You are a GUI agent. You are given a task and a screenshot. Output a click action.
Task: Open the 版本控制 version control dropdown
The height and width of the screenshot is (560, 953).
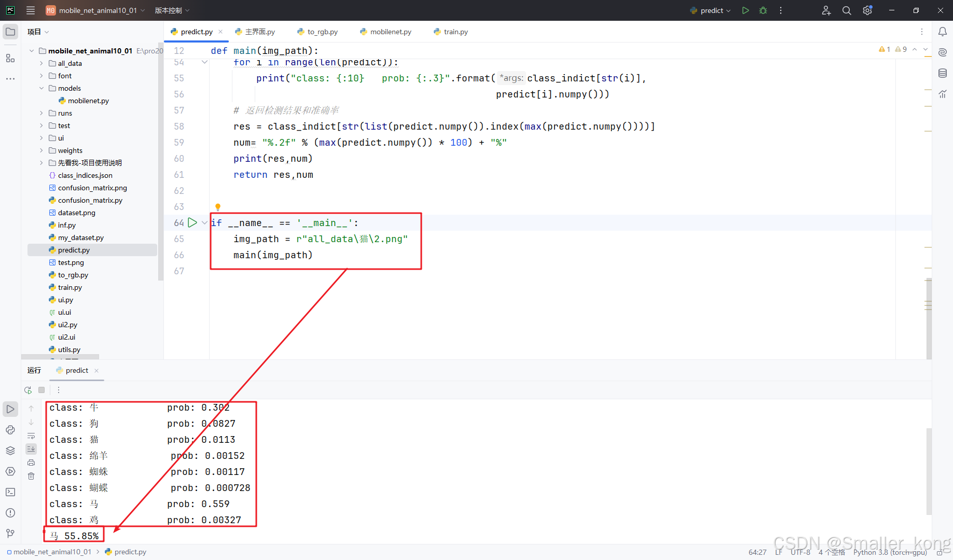pyautogui.click(x=172, y=10)
